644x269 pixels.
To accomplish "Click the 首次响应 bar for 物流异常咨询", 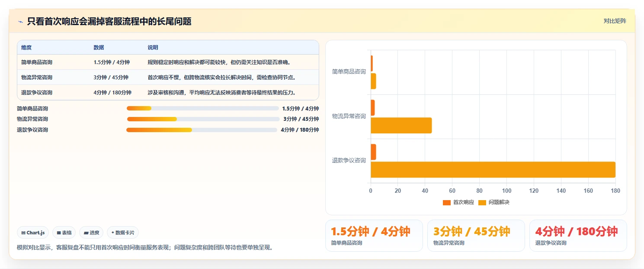I will (x=373, y=108).
